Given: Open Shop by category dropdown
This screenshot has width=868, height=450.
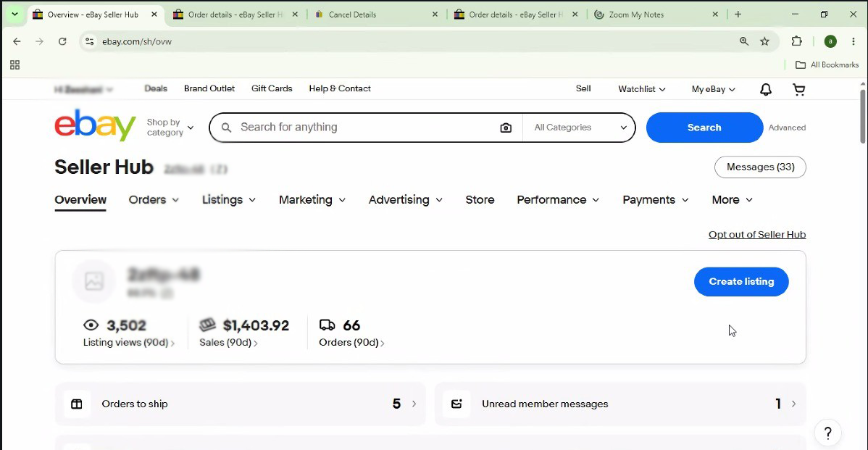Looking at the screenshot, I should coord(170,128).
